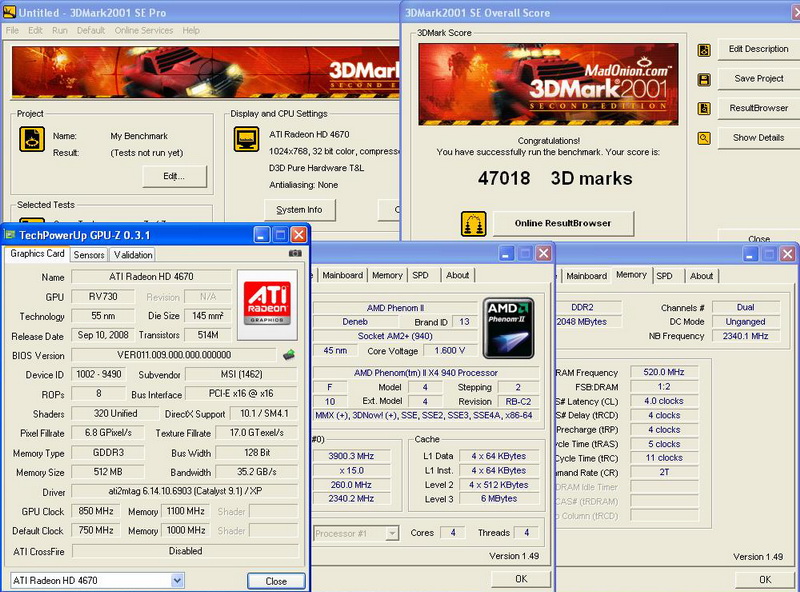Screen dimensions: 800x592
Task: Click OK in the right CPU-Z Memory window
Action: [765, 579]
